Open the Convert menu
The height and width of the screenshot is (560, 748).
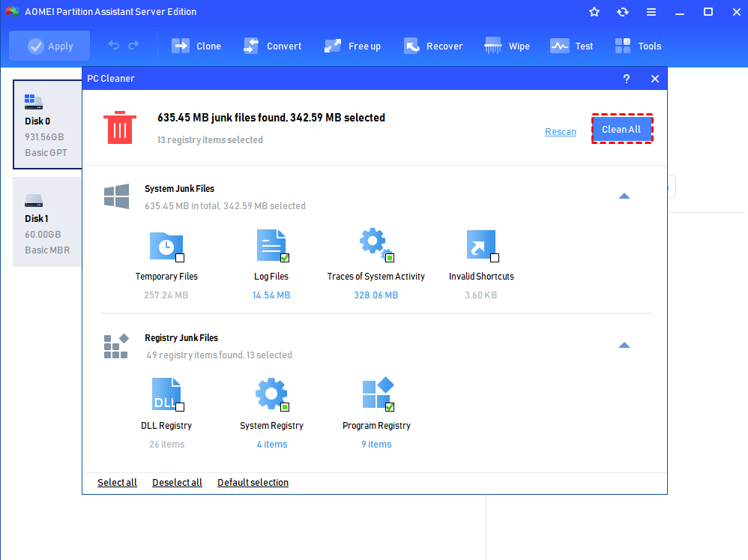(272, 46)
